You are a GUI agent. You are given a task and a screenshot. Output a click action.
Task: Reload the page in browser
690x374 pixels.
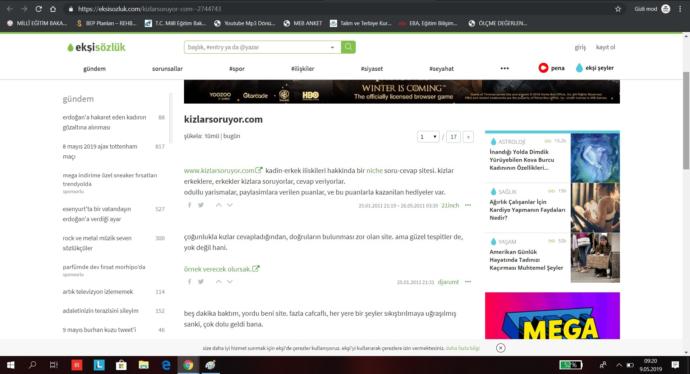[39, 9]
